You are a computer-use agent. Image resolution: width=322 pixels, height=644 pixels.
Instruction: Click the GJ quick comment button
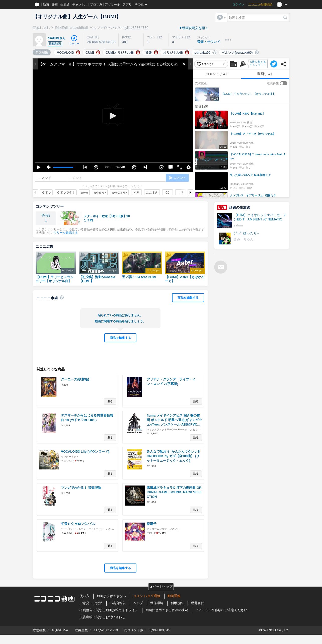coord(168,192)
